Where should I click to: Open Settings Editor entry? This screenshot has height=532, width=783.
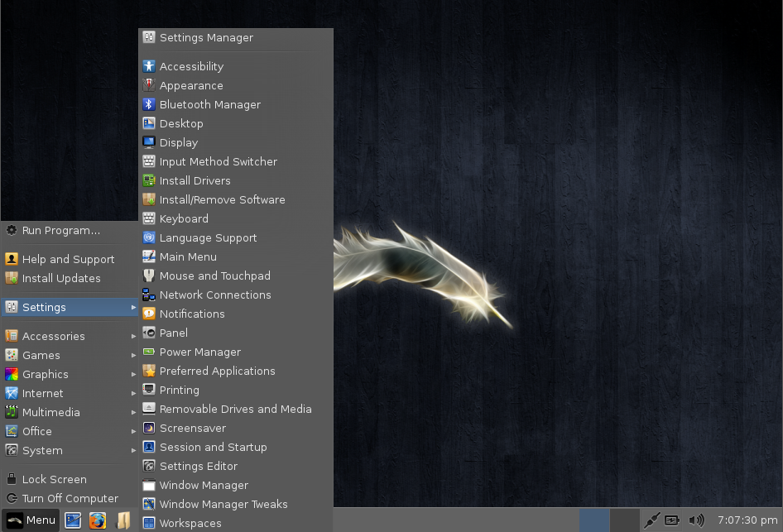(236, 466)
